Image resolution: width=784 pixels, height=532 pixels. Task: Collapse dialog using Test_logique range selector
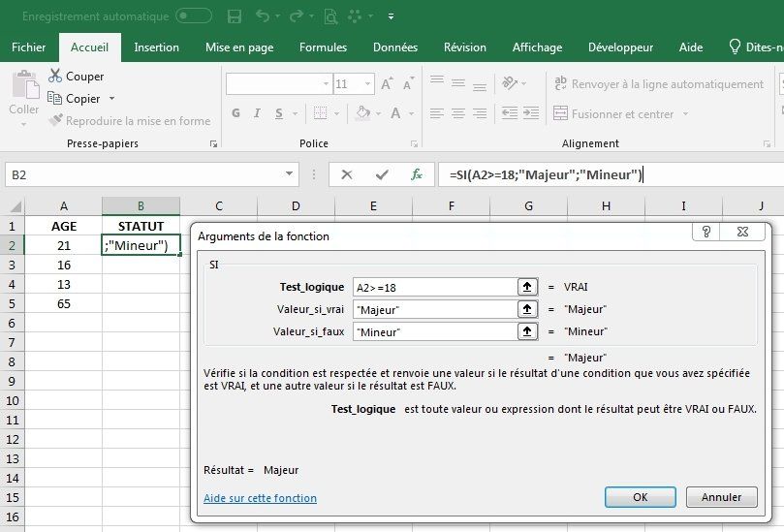tap(528, 287)
